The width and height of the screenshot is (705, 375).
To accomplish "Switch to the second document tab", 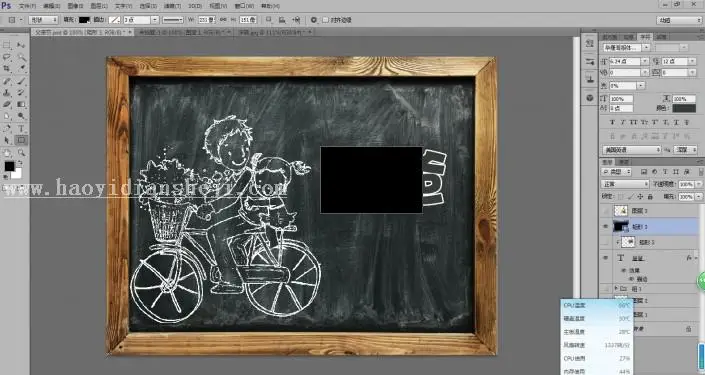I will [x=183, y=32].
